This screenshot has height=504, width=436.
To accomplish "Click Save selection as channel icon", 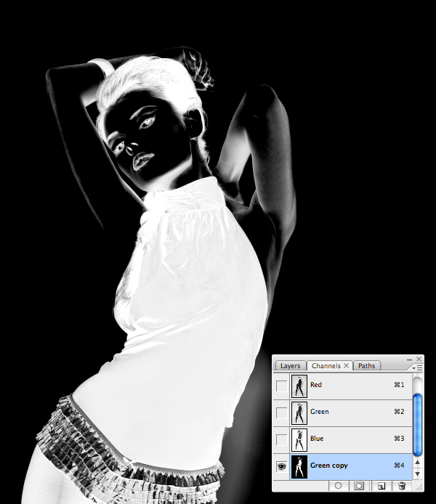I will click(x=359, y=486).
